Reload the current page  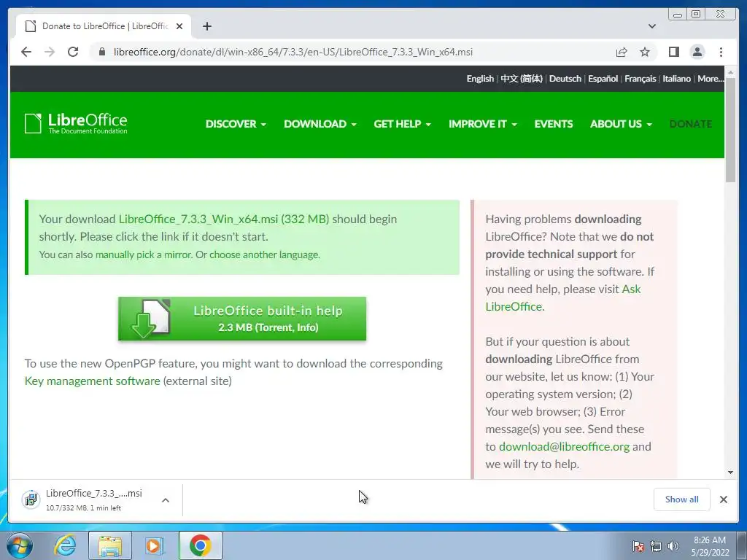click(x=73, y=52)
